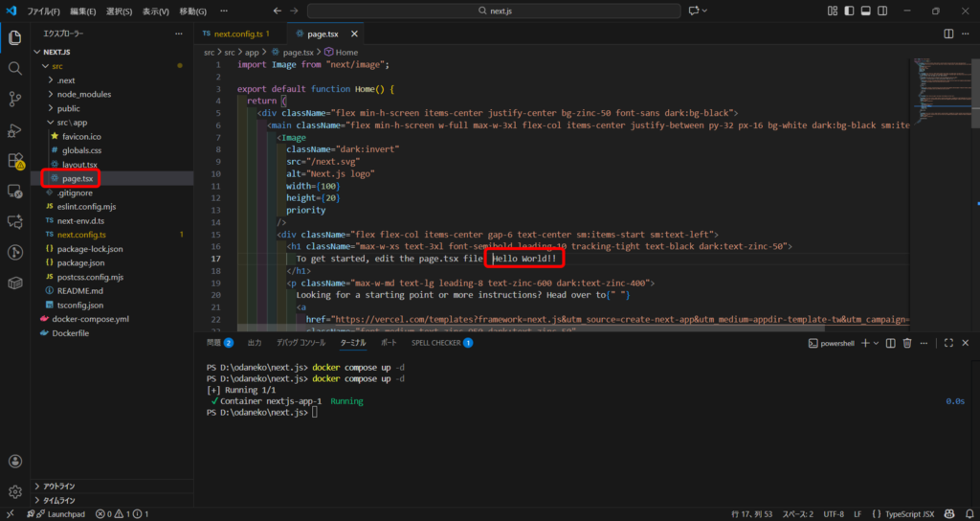
Task: Open the Source Control view
Action: click(x=15, y=99)
